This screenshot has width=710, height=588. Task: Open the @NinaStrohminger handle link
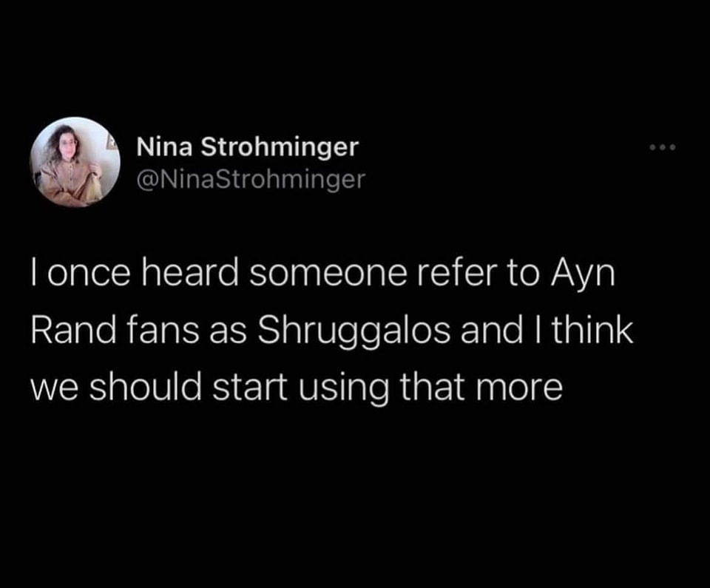point(251,180)
